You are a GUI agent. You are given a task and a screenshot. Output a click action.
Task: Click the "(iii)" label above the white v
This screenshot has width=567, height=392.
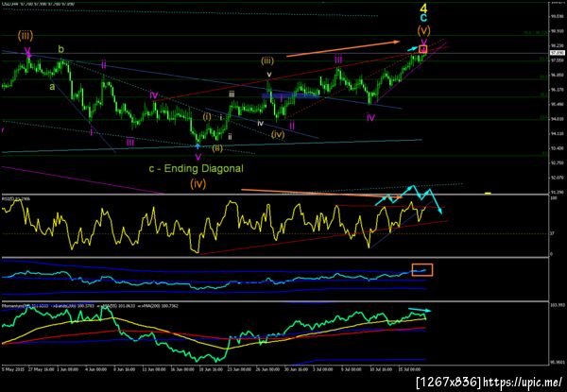click(x=267, y=60)
